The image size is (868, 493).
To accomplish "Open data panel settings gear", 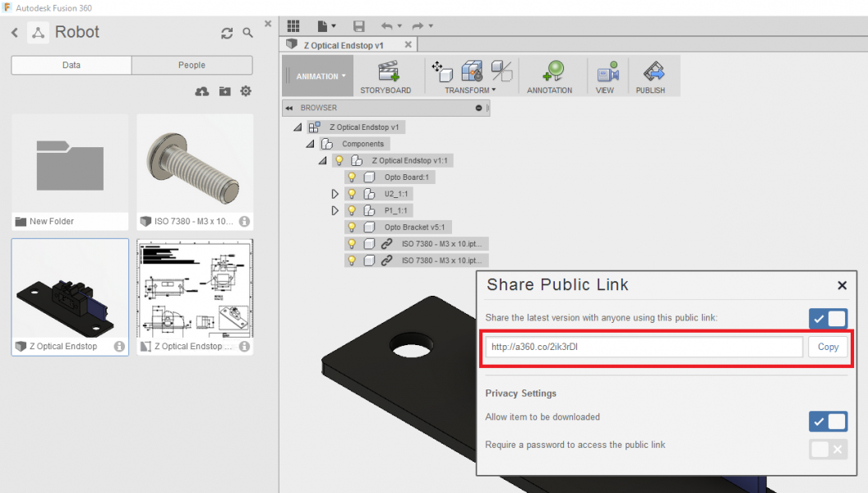I will coord(245,91).
